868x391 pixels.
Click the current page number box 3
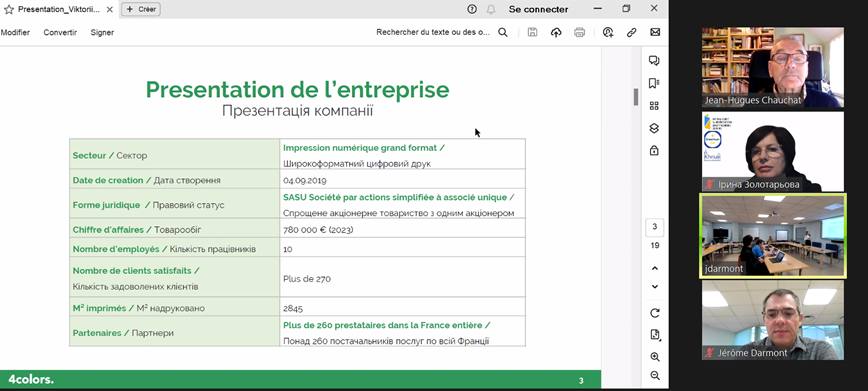click(x=655, y=227)
